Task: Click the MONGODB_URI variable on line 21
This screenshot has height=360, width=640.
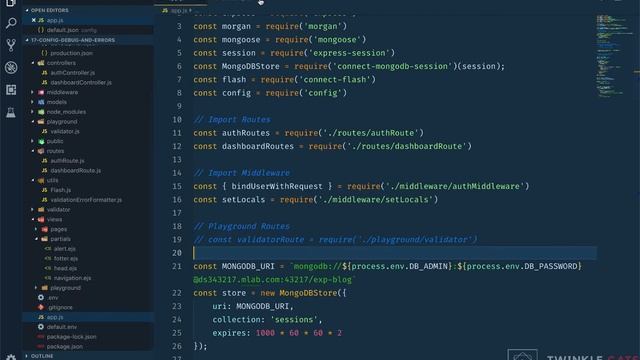Action: (248, 267)
